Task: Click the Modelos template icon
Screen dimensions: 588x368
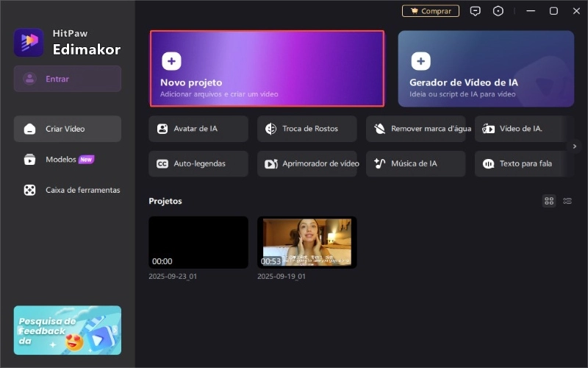Action: 29,160
